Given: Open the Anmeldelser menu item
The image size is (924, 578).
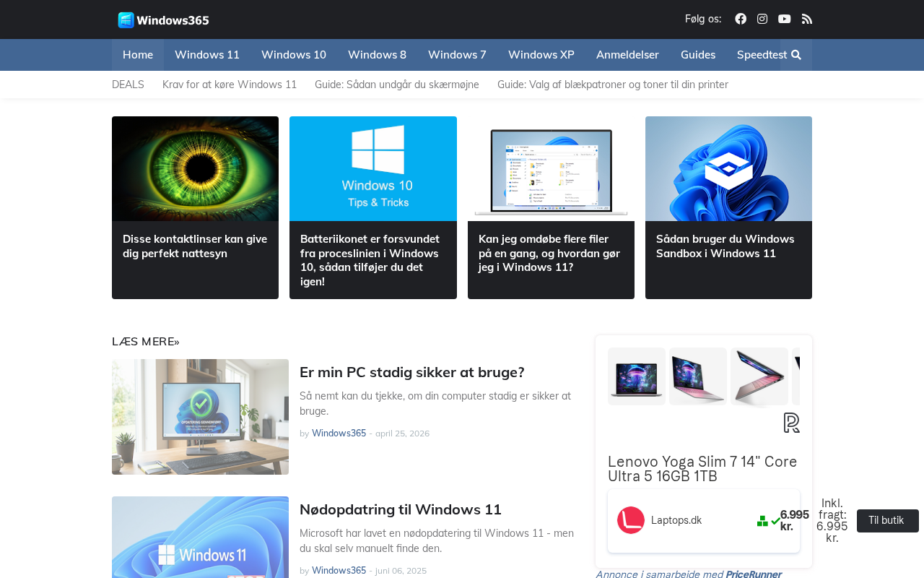Looking at the screenshot, I should click(x=627, y=55).
